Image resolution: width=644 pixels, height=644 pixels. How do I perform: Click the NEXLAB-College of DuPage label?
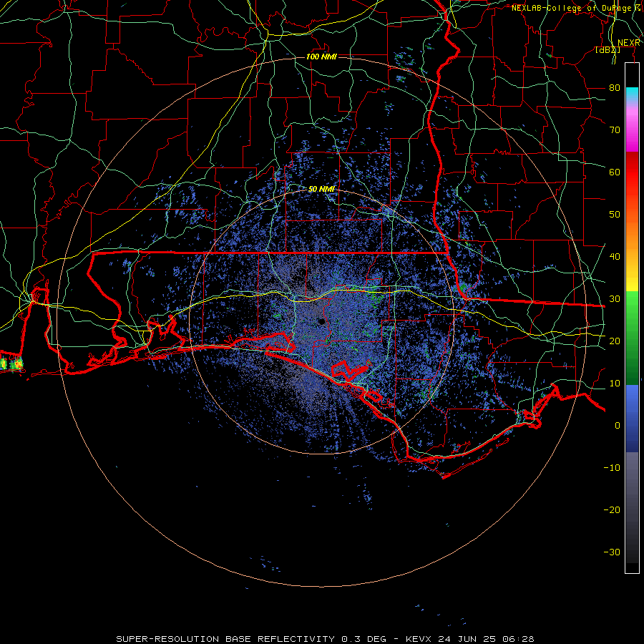point(572,8)
